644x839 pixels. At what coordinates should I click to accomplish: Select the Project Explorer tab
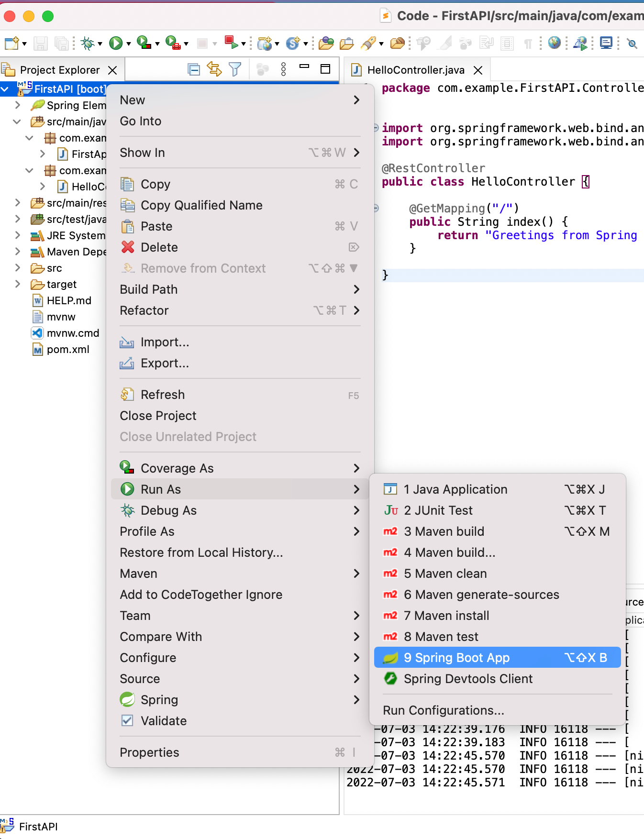pyautogui.click(x=60, y=70)
